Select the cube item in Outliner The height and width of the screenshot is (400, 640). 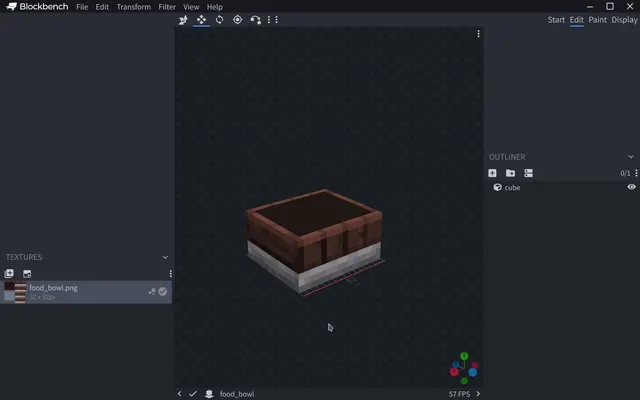pyautogui.click(x=562, y=187)
